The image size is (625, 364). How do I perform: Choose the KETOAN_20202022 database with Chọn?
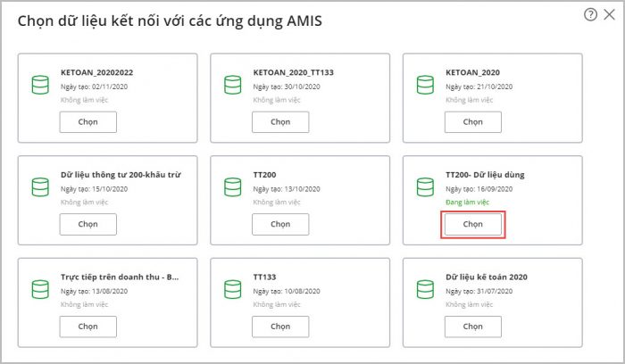click(88, 122)
